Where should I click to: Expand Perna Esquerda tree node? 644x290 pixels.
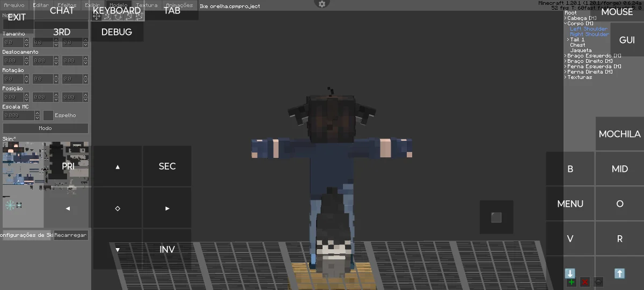coord(566,67)
